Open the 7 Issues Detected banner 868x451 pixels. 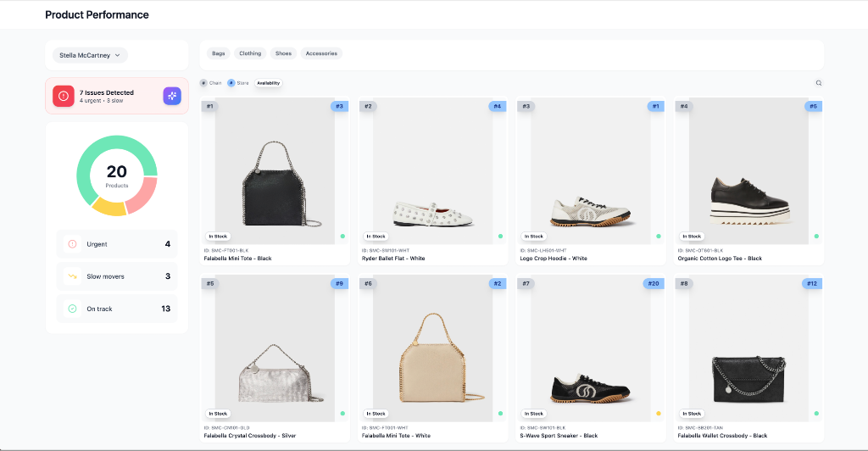click(x=117, y=96)
